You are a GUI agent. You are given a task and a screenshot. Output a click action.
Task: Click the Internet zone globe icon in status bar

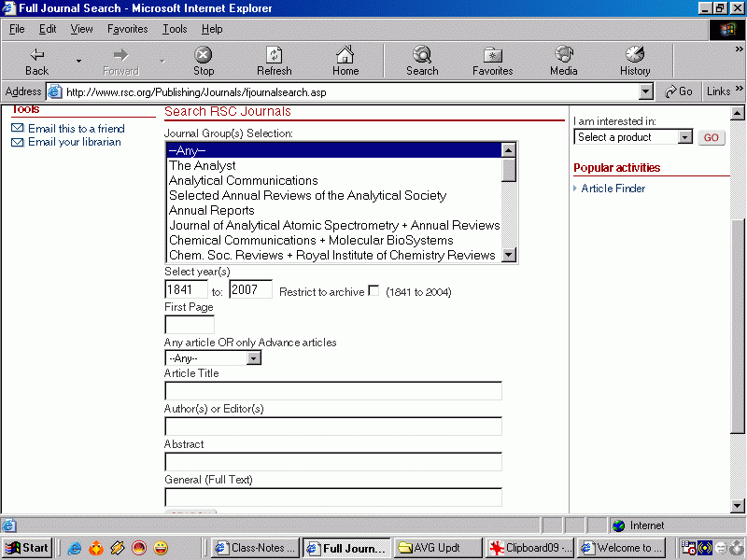click(x=619, y=525)
